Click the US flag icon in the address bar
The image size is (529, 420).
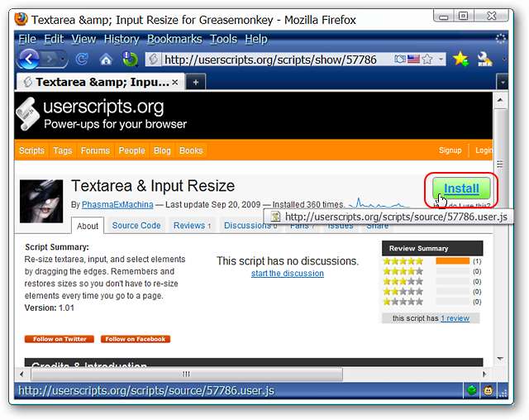(413, 60)
